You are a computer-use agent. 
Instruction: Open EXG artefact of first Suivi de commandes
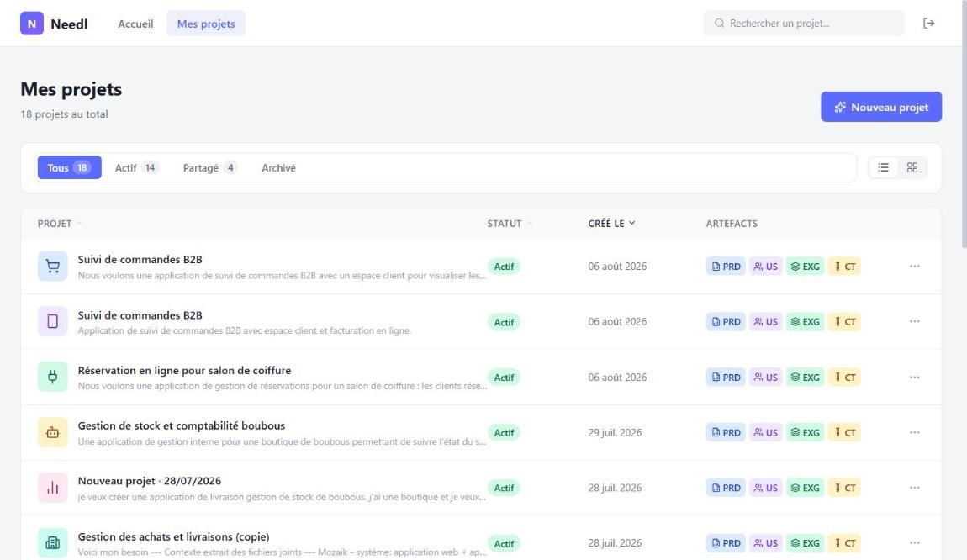point(805,267)
